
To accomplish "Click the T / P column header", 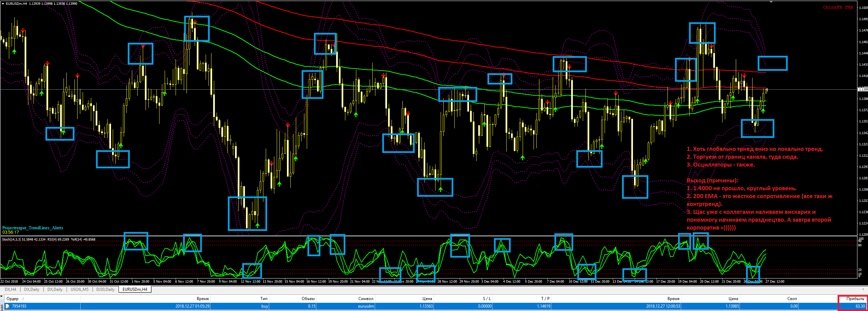I will [546, 299].
